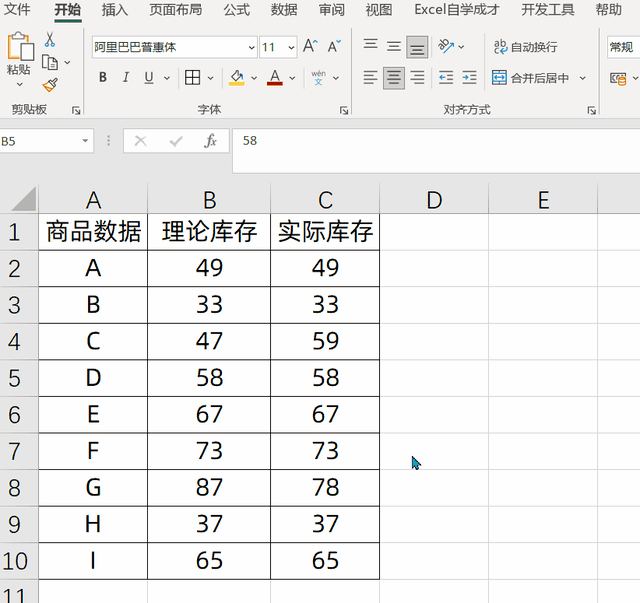Image resolution: width=640 pixels, height=603 pixels.
Task: Select column D header
Action: 434,200
